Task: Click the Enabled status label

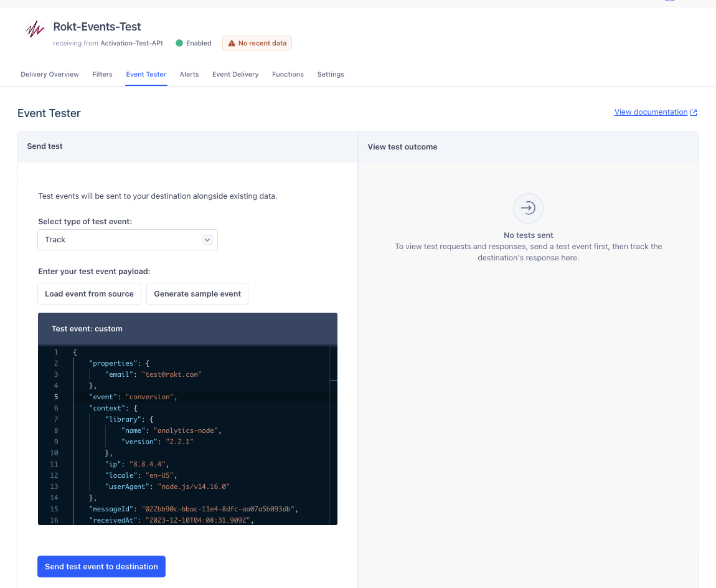Action: click(199, 44)
